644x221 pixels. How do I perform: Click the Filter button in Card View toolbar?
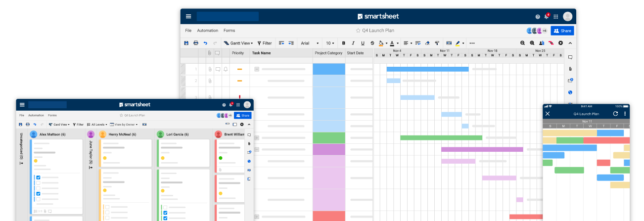78,125
